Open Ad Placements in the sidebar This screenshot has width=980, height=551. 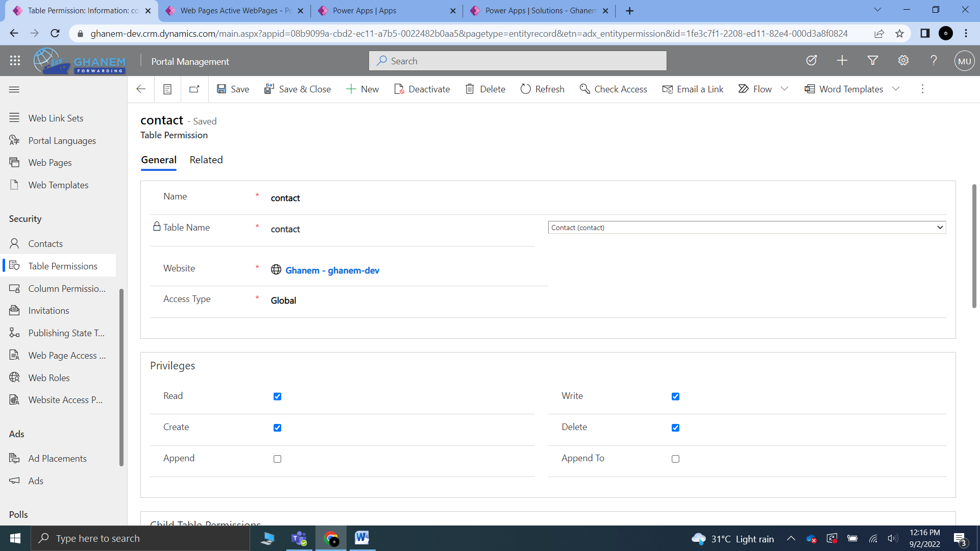coord(57,458)
